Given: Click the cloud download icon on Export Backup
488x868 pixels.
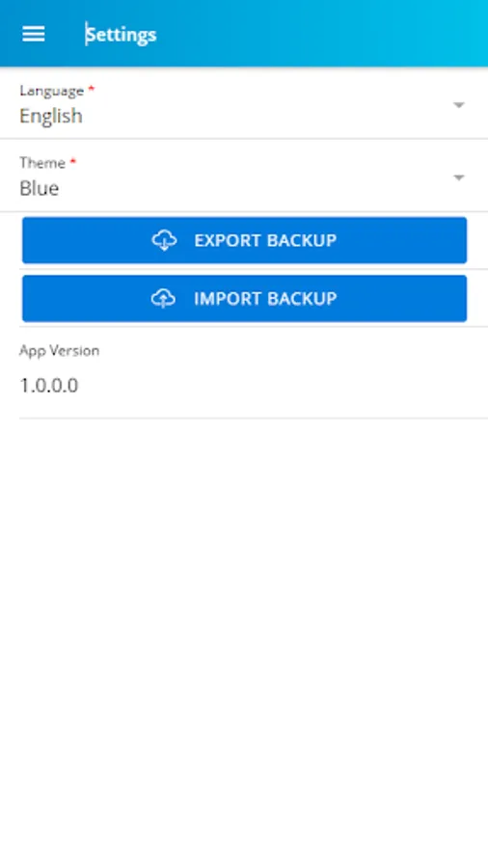Looking at the screenshot, I should 164,240.
